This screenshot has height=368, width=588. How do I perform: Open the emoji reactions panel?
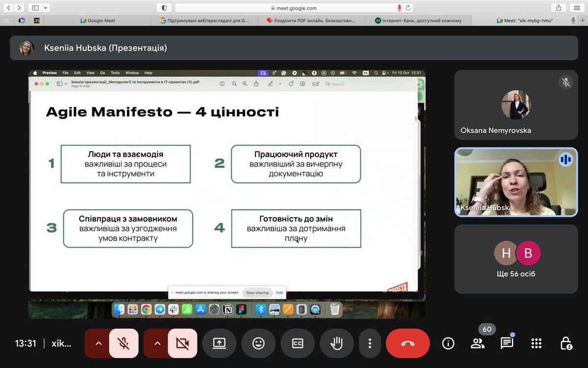[258, 343]
